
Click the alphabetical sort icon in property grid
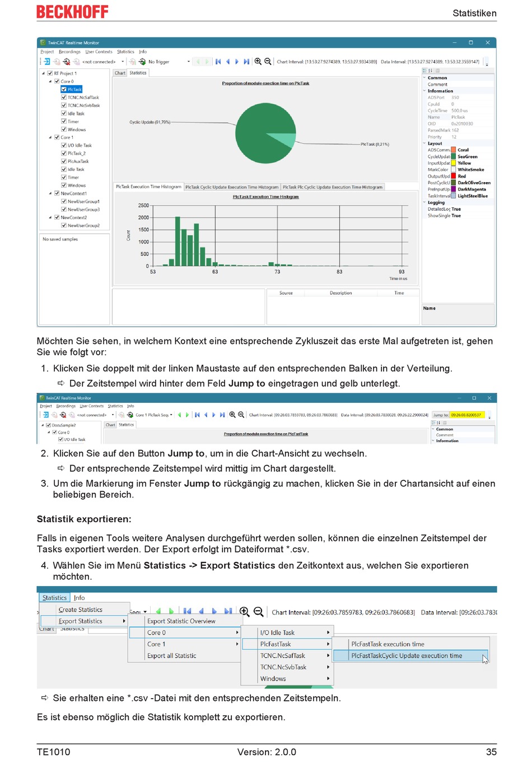click(430, 71)
